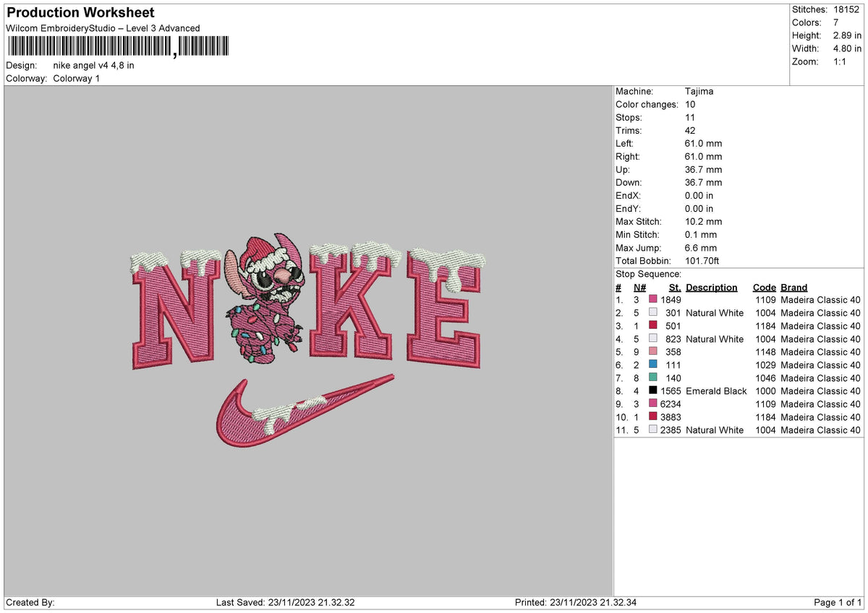Click the Description column header
The image size is (868, 613).
click(712, 287)
